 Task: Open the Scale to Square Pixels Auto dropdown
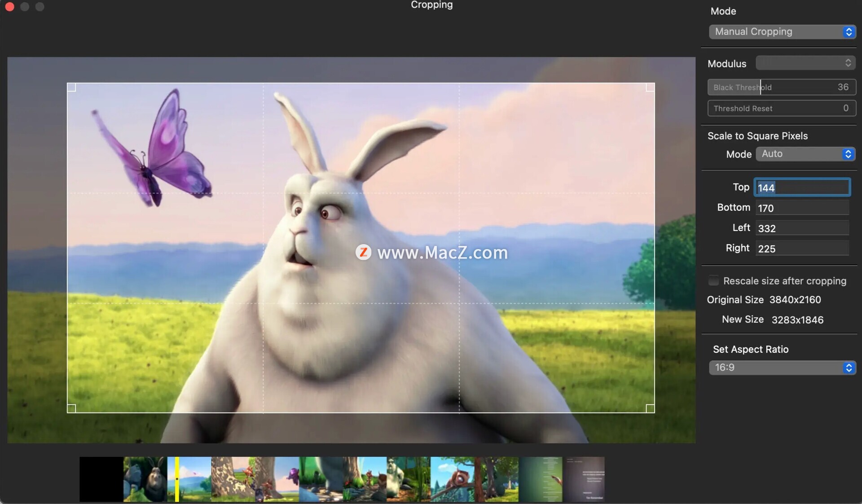pos(805,154)
